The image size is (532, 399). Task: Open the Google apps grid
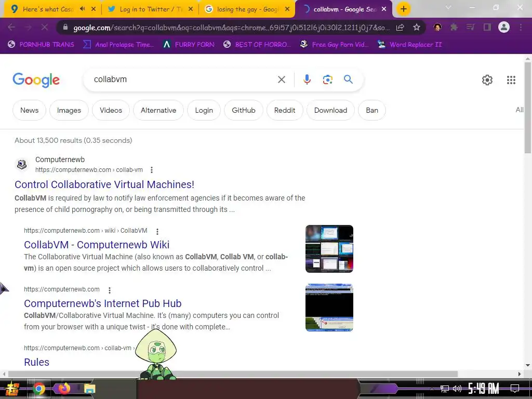pos(511,79)
